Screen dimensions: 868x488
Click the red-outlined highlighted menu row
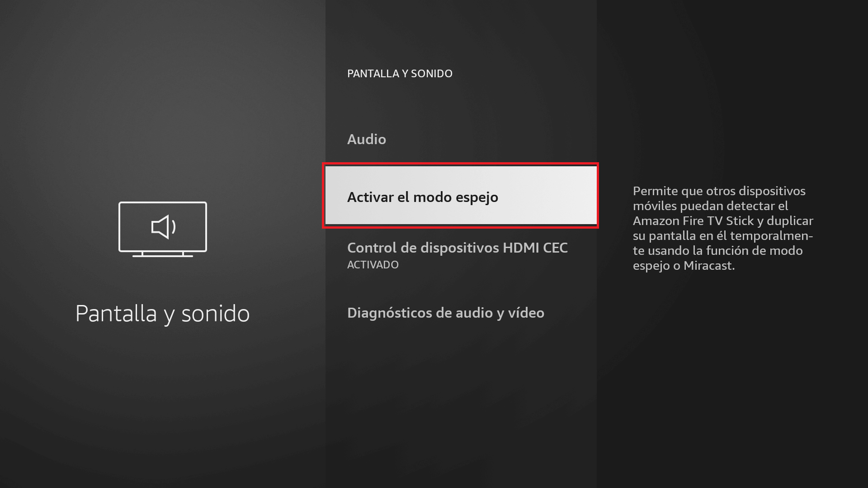[x=460, y=195]
